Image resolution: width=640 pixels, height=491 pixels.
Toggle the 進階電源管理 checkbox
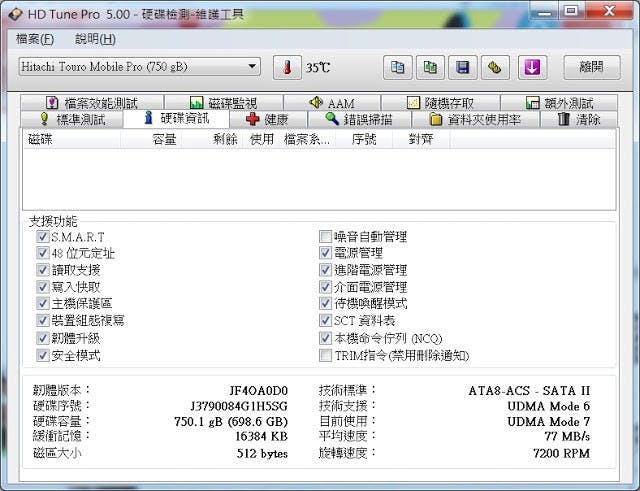click(325, 270)
